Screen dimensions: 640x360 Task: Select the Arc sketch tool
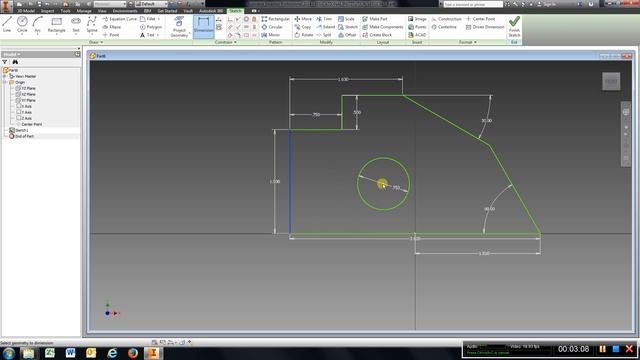click(38, 24)
